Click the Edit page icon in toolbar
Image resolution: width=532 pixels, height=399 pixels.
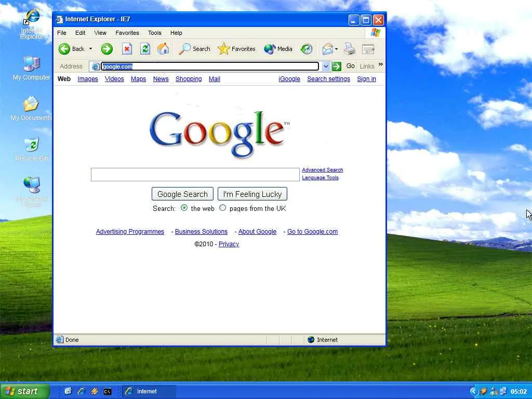coord(368,49)
